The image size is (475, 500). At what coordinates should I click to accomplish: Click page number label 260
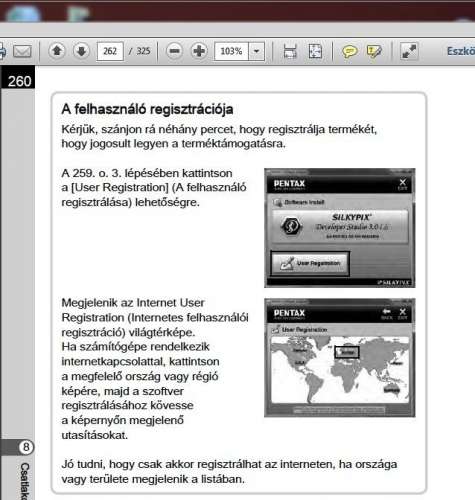[19, 81]
